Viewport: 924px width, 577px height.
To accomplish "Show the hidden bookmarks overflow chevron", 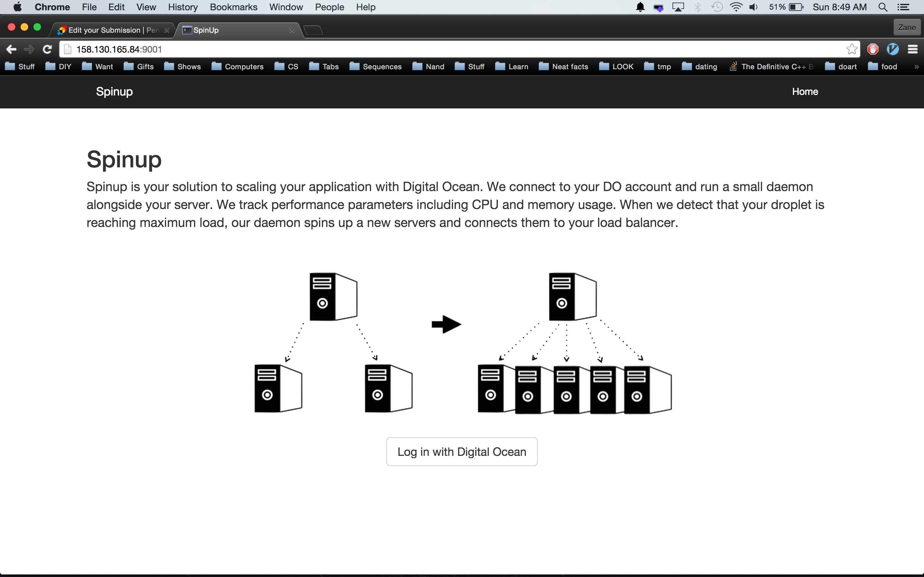I will pyautogui.click(x=916, y=67).
